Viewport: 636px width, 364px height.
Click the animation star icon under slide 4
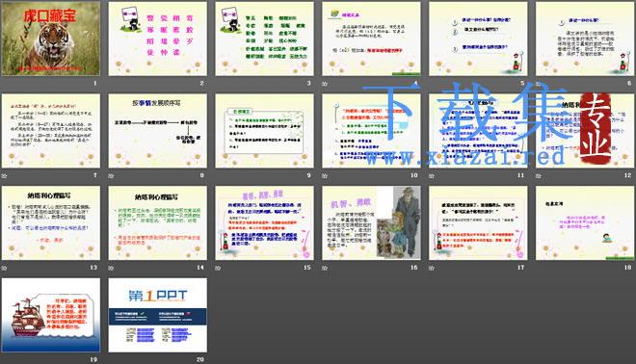[x=325, y=84]
